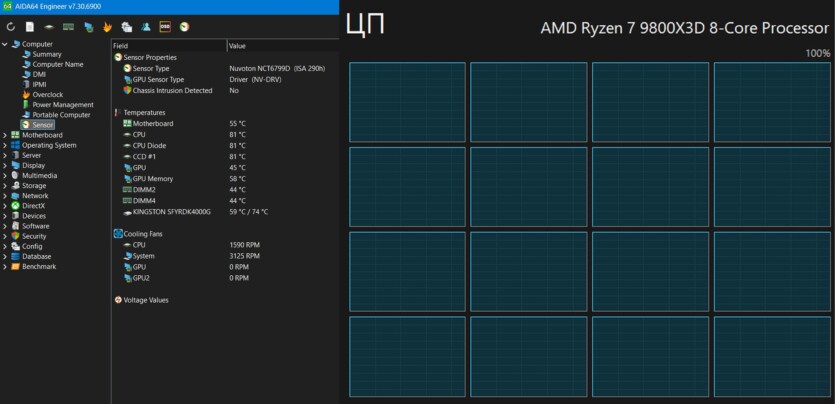This screenshot has height=404, width=835.
Task: Click the Benchmark orange icon in tree
Action: point(15,267)
